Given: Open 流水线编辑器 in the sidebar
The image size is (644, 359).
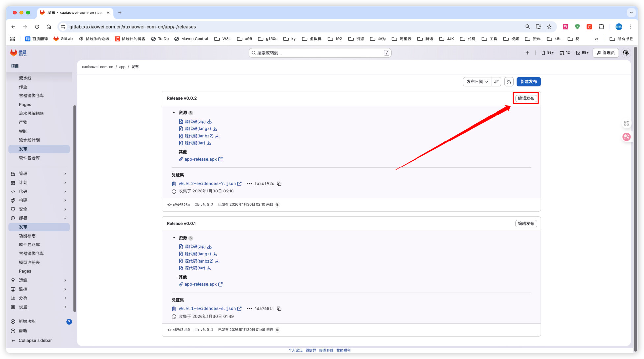Looking at the screenshot, I should coord(31,114).
